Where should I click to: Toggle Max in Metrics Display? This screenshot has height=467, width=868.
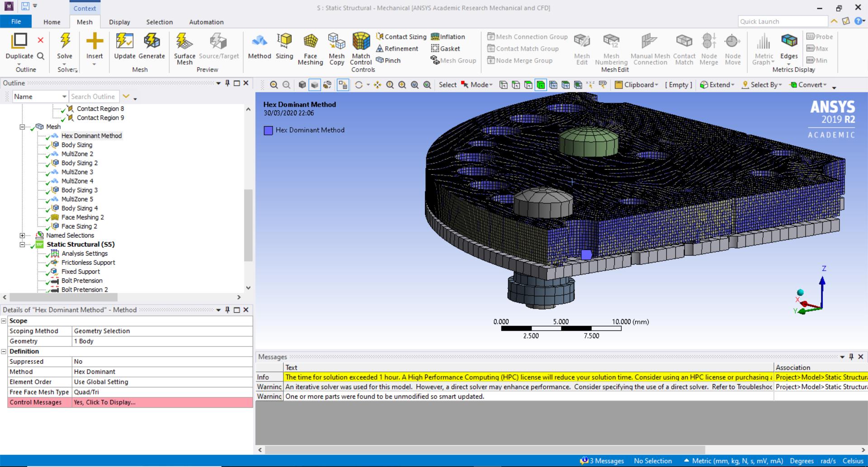tap(817, 48)
